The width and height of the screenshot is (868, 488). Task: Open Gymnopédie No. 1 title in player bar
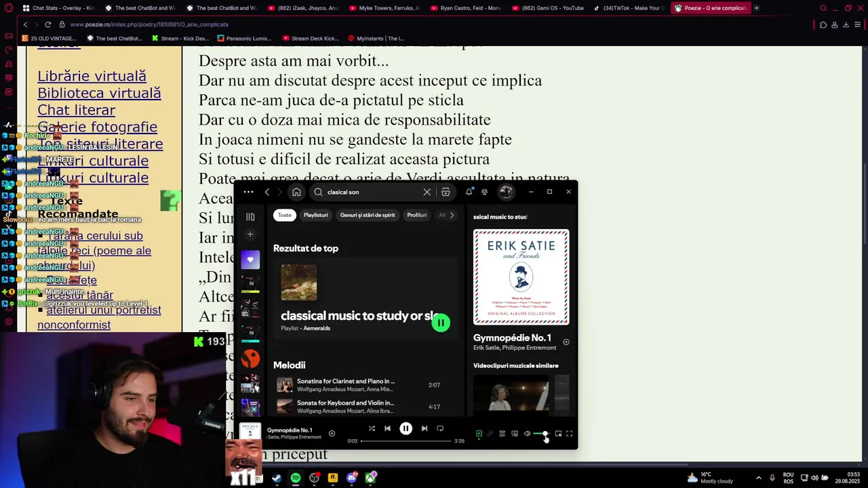click(x=290, y=430)
